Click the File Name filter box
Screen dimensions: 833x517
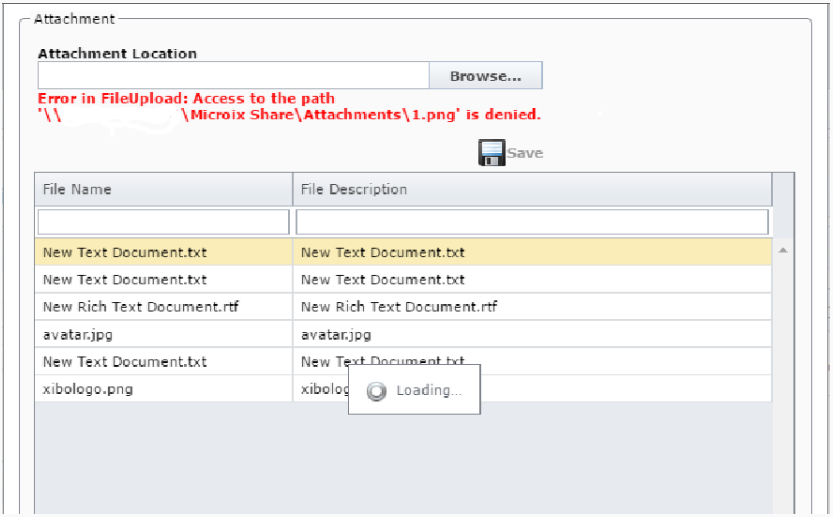coord(163,222)
